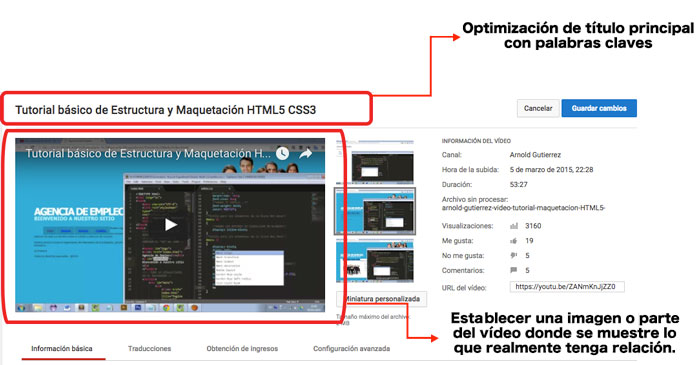Click Cancelar to discard edits
The width and height of the screenshot is (700, 365).
[538, 108]
